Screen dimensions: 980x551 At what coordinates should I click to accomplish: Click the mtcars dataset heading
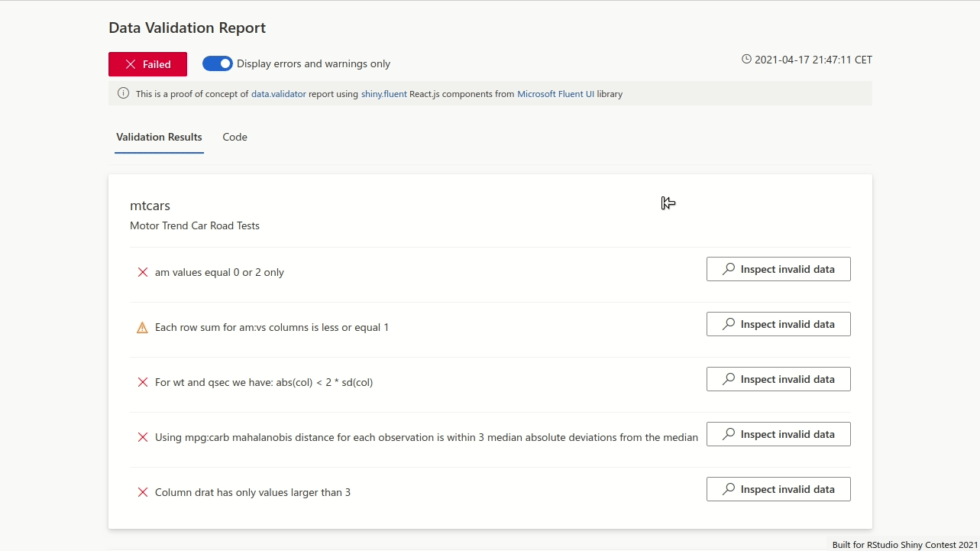coord(150,206)
